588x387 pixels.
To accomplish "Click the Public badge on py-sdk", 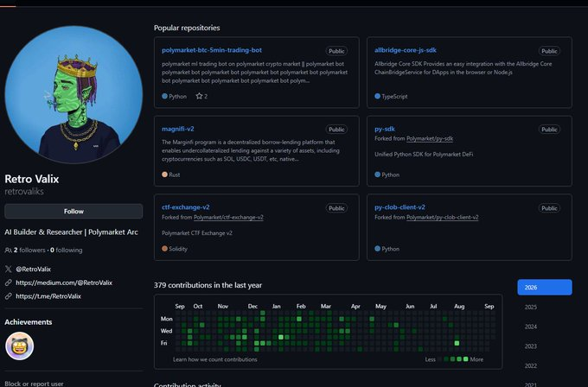I will (x=549, y=130).
